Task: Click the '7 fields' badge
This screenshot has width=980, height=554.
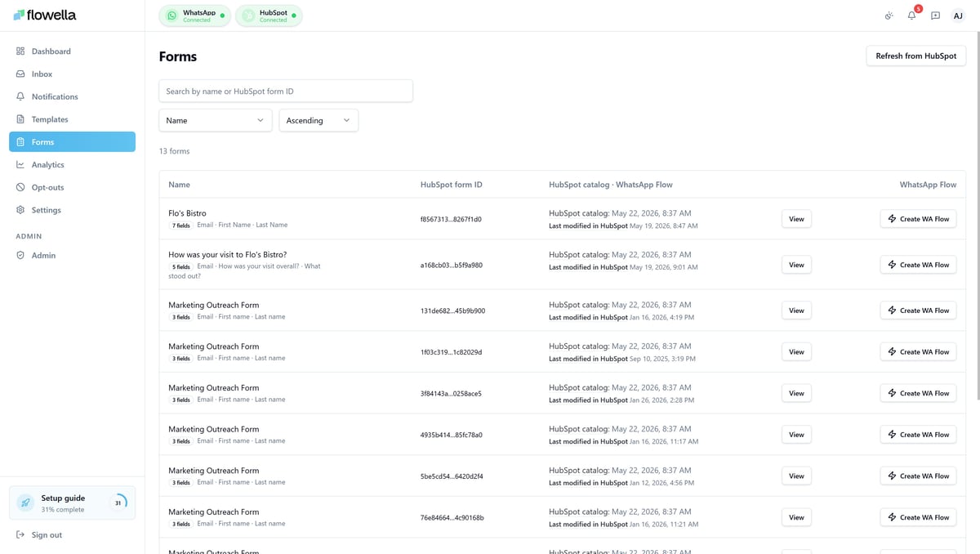Action: coord(181,226)
